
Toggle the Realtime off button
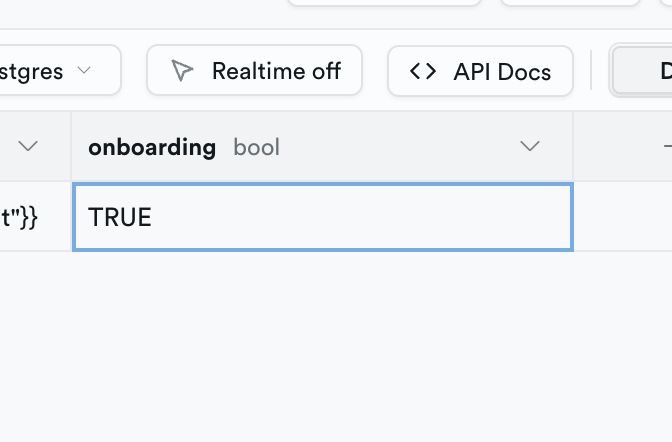click(x=254, y=71)
